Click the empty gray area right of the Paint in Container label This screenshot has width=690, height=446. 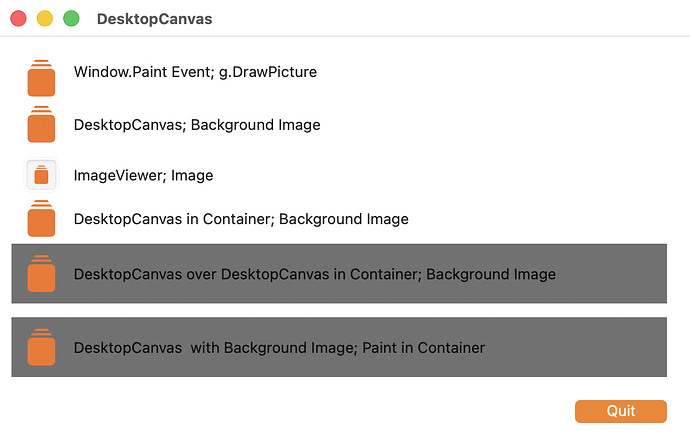point(576,347)
